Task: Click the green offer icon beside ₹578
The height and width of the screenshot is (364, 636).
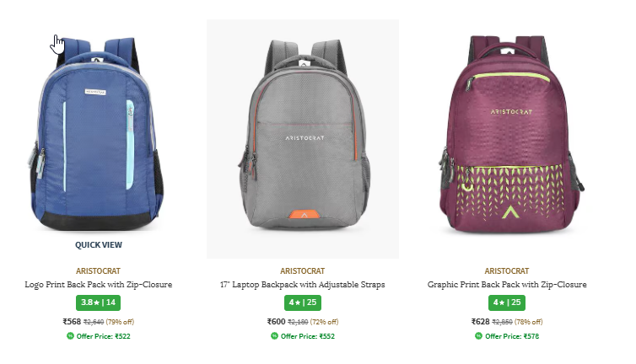Action: pos(478,335)
